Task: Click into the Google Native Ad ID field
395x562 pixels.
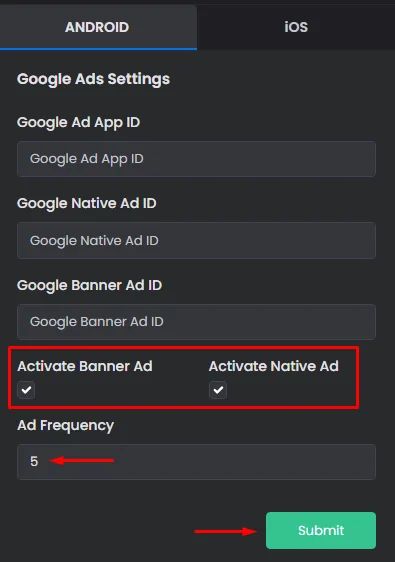Action: point(196,240)
